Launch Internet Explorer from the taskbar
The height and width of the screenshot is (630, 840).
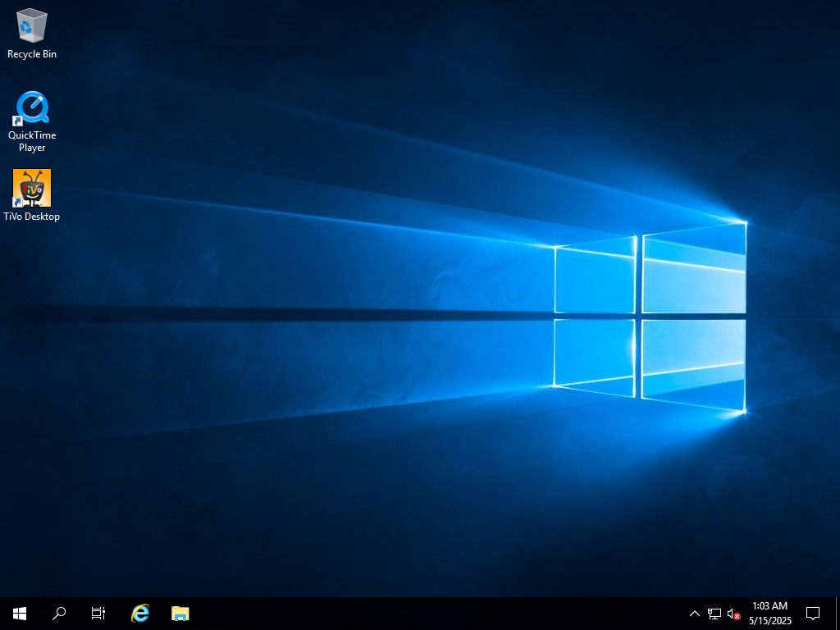click(140, 614)
